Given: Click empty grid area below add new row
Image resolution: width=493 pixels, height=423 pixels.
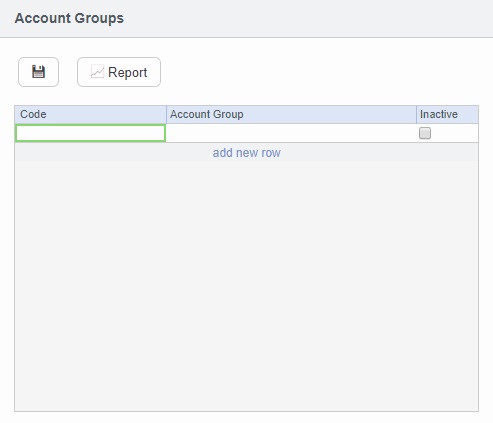Looking at the screenshot, I should (246, 286).
